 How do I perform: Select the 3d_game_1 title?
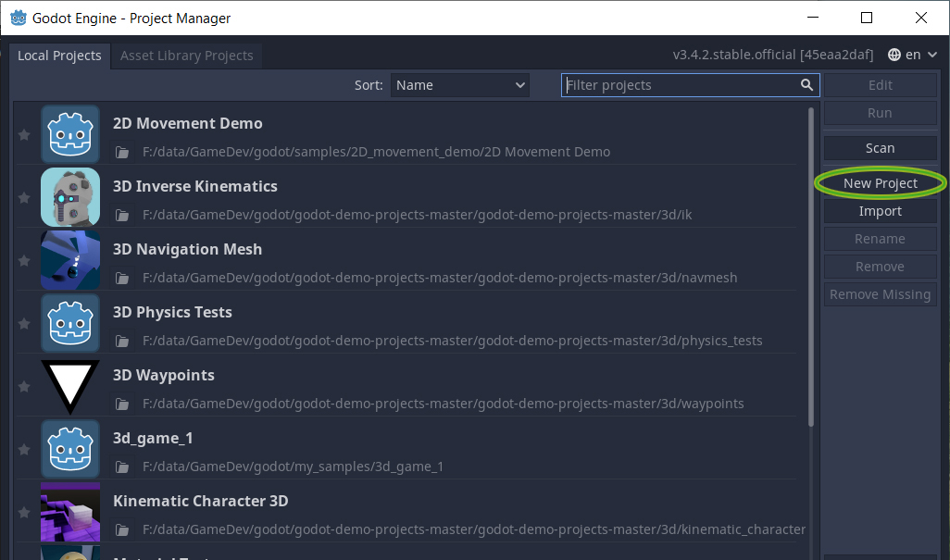click(x=153, y=439)
